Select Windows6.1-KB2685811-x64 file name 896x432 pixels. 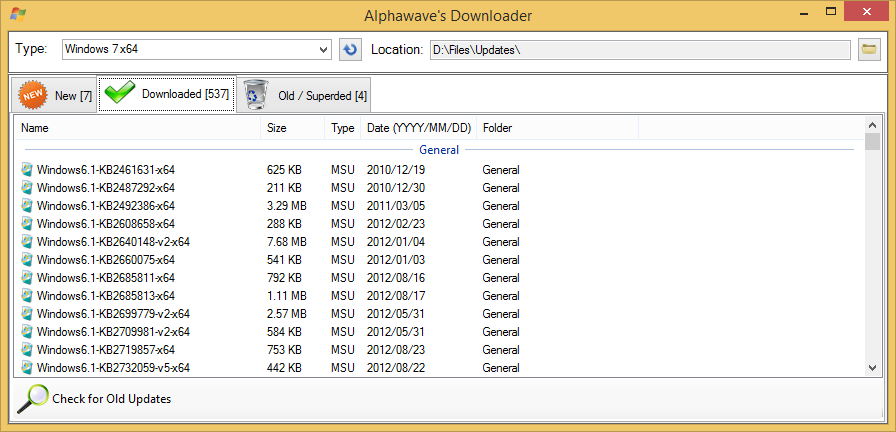tap(106, 278)
